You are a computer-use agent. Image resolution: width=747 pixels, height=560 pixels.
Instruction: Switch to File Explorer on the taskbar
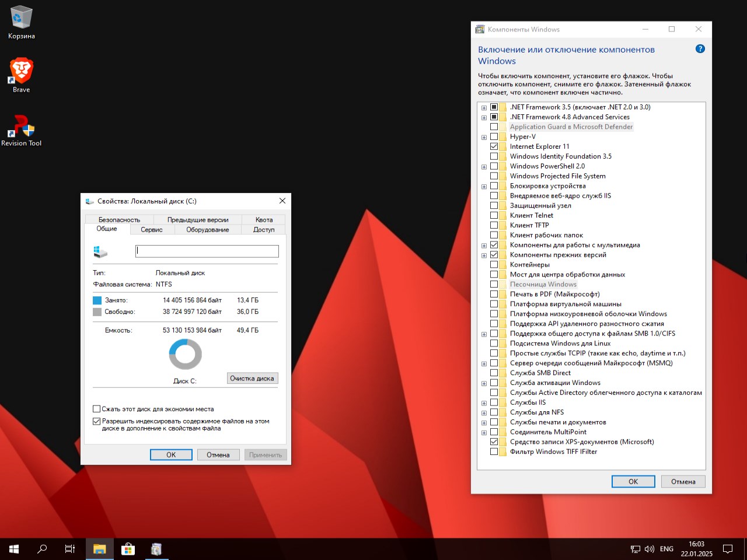click(x=100, y=549)
